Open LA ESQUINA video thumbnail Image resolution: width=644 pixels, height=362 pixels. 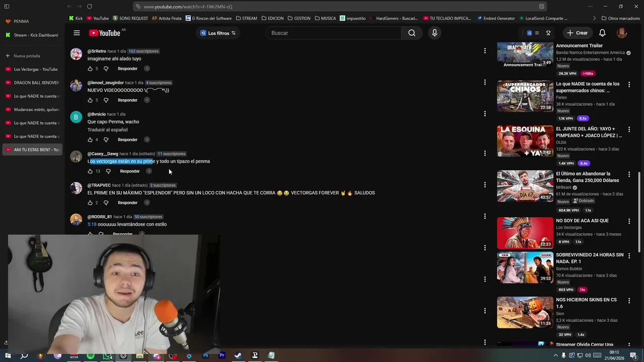click(525, 141)
